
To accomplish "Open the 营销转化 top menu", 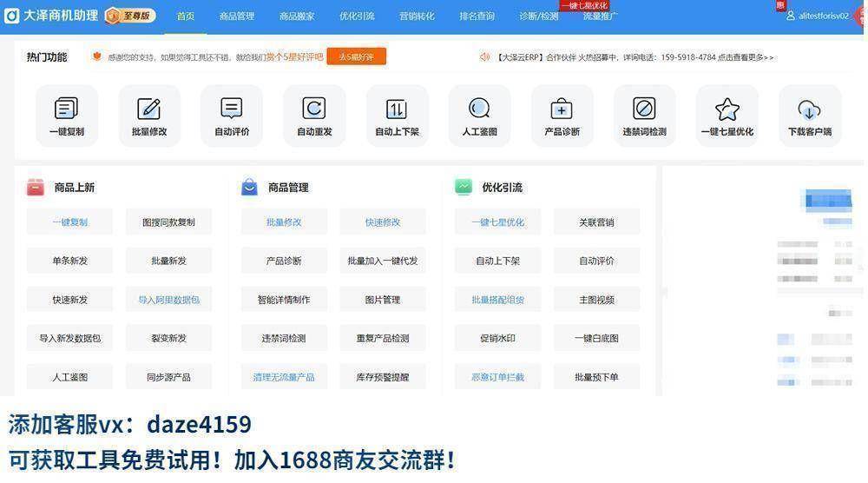I will 417,16.
